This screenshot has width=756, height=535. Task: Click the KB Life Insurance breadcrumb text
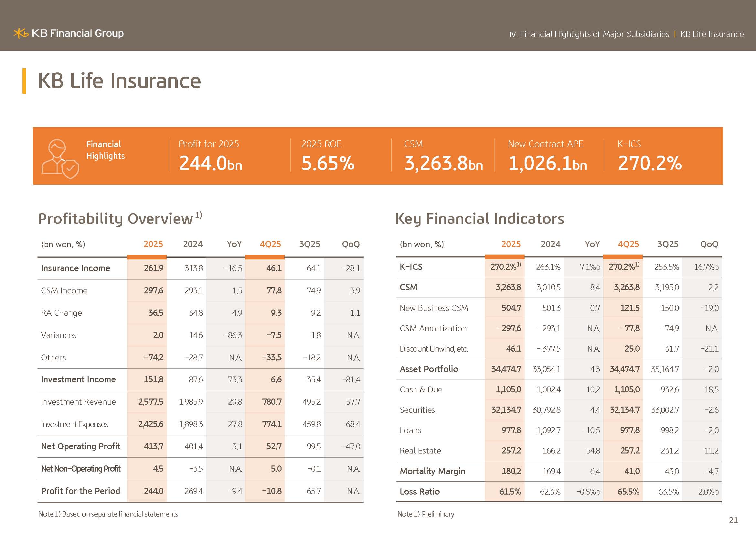pos(712,34)
